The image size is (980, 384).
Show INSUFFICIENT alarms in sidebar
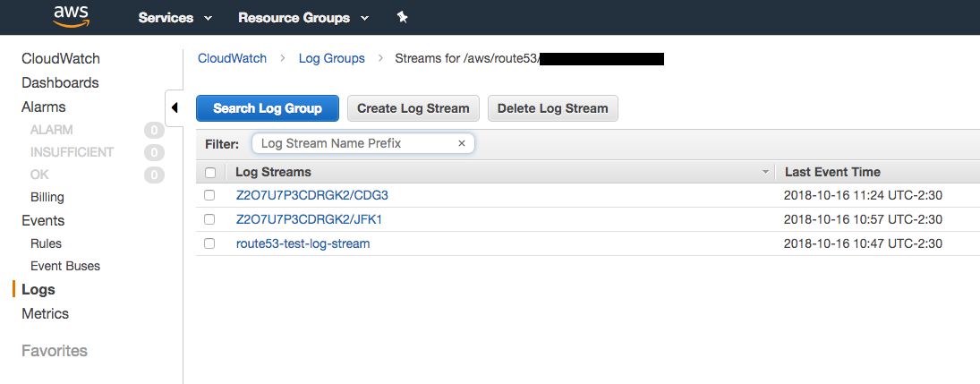(72, 152)
